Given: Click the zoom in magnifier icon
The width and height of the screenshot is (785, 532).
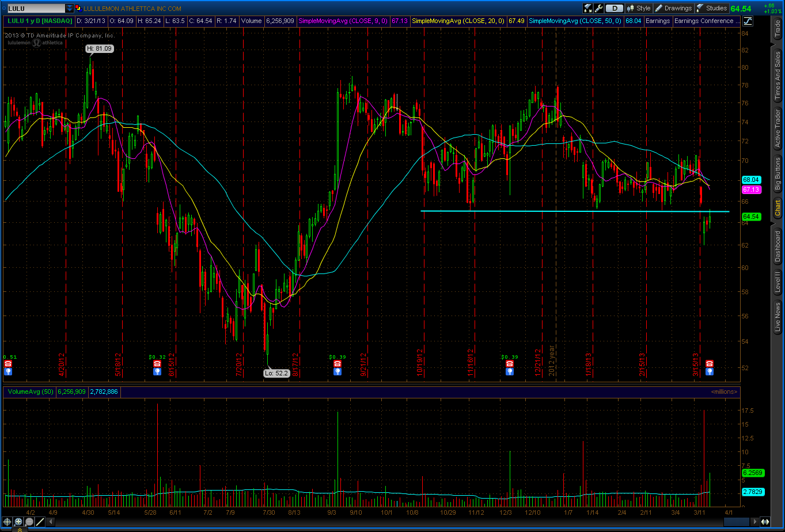Looking at the screenshot, I should tap(18, 522).
